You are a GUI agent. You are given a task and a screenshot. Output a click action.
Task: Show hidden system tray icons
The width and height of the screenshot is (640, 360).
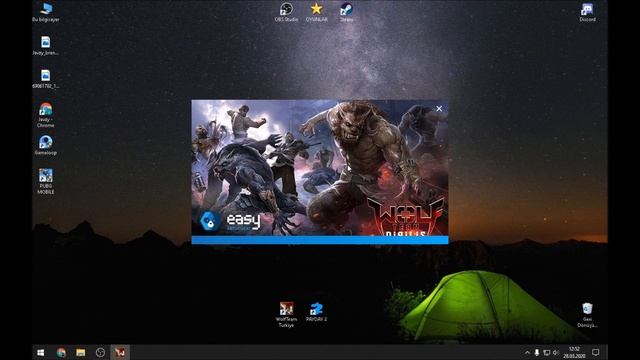coord(527,352)
